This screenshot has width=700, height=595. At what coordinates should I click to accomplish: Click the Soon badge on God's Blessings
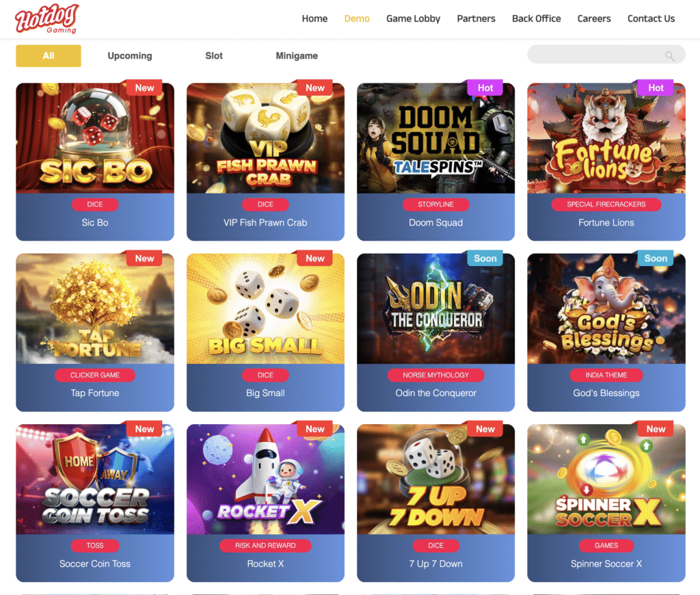(656, 259)
